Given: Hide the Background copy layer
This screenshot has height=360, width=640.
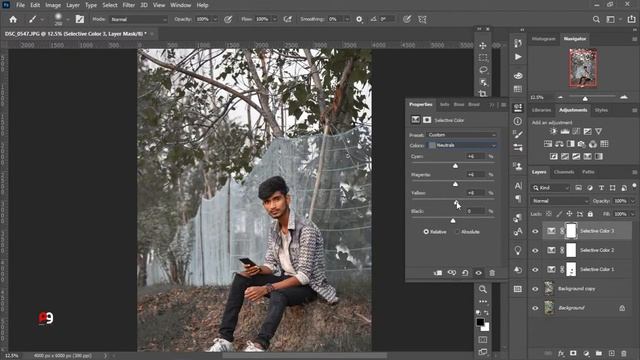Looking at the screenshot, I should coord(535,289).
